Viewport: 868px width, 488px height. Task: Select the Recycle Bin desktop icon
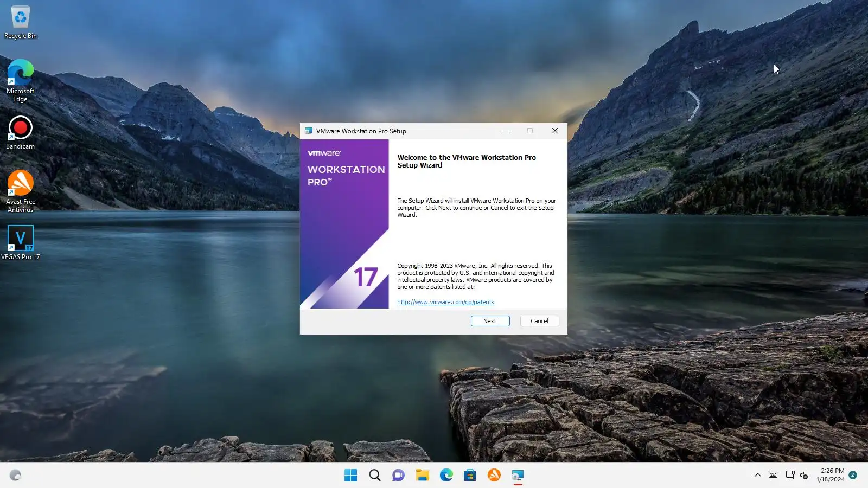tap(21, 22)
